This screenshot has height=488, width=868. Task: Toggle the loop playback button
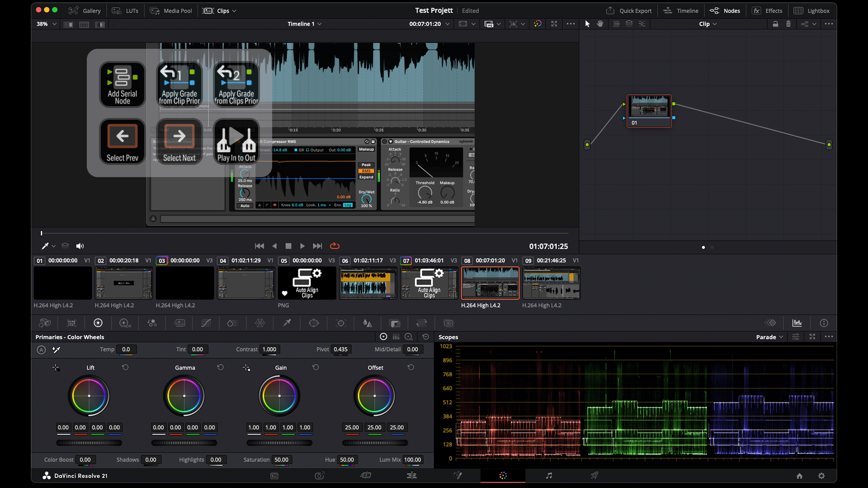pos(335,246)
